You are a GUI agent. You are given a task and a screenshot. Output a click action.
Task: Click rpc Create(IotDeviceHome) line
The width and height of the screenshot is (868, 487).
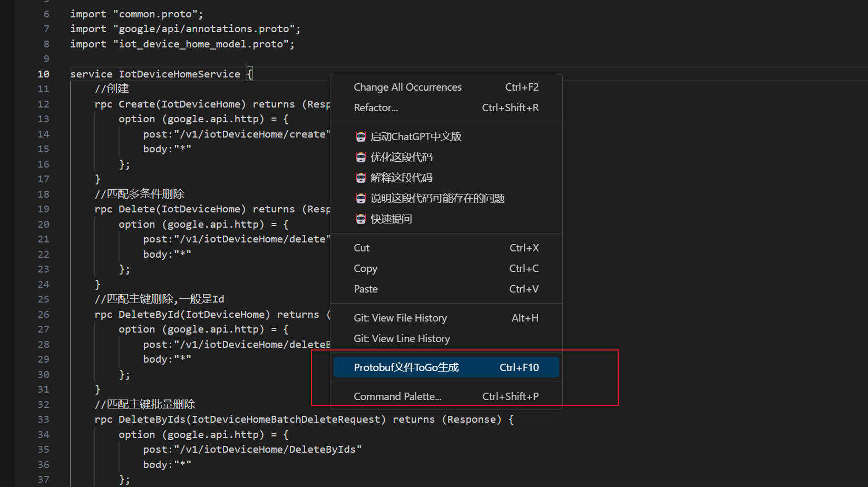coord(212,104)
